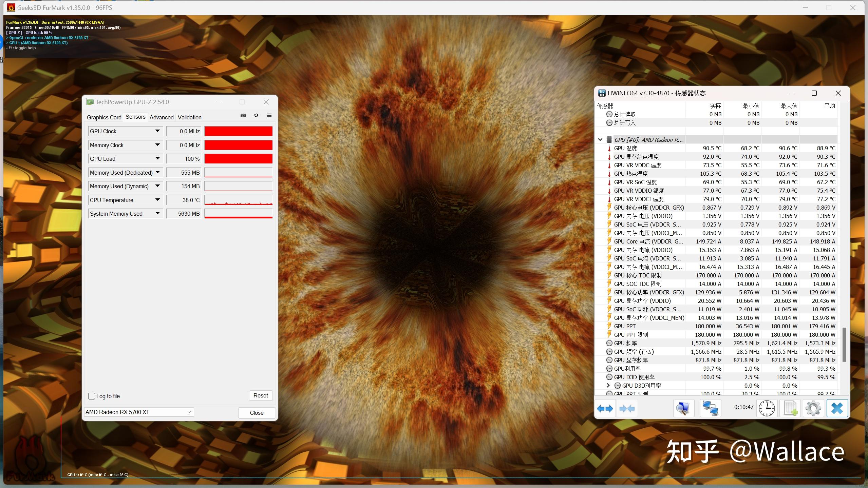
Task: Toggle Log to file checkbox in GPU-Z
Action: click(92, 396)
